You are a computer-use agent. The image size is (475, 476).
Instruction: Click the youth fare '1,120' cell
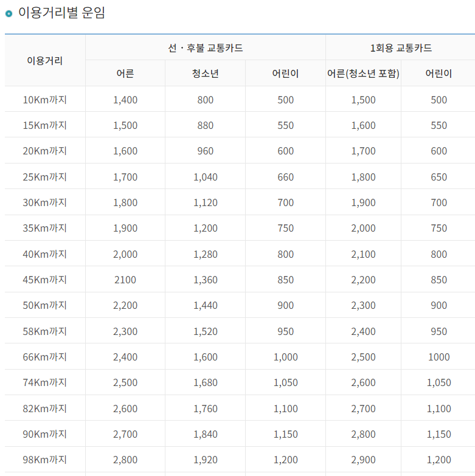pos(206,202)
